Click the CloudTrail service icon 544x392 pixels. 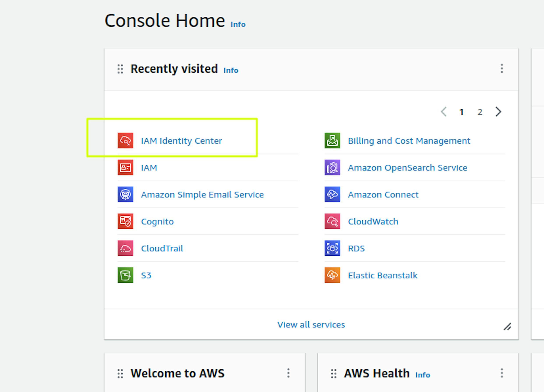125,248
